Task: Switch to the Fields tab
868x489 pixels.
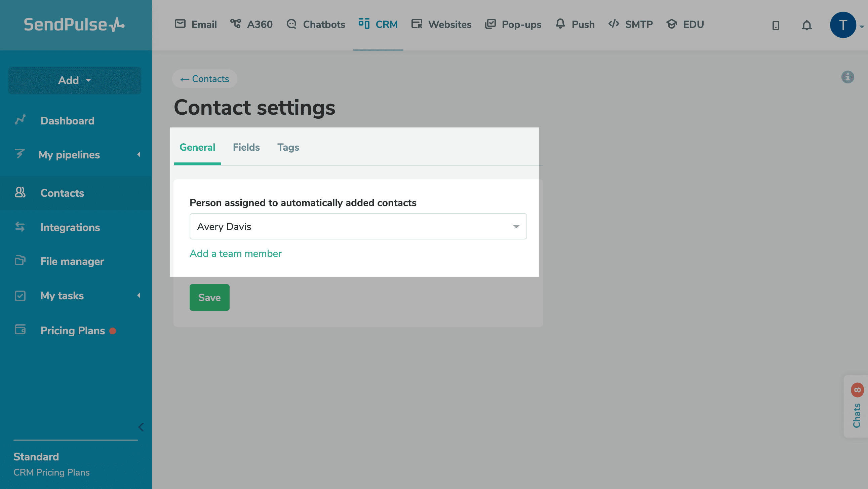Action: (246, 147)
